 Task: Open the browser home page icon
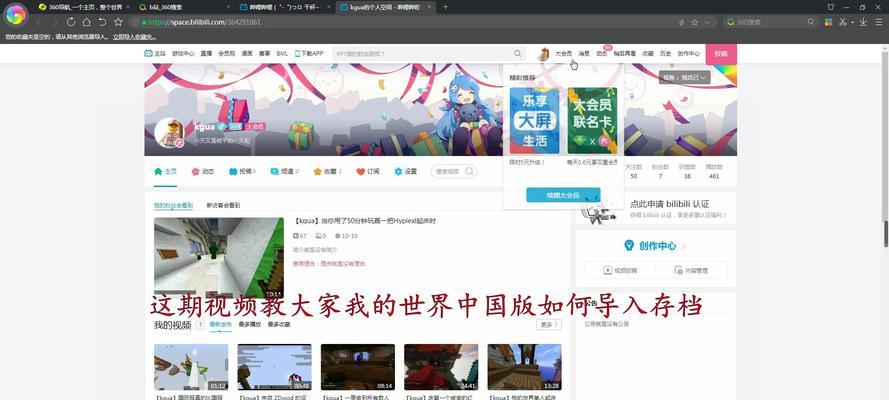[86, 22]
